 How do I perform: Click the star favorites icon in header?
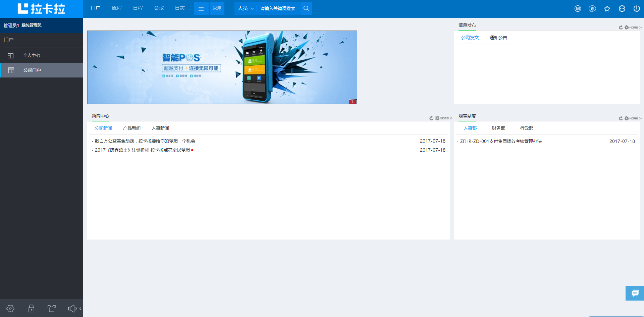click(607, 9)
